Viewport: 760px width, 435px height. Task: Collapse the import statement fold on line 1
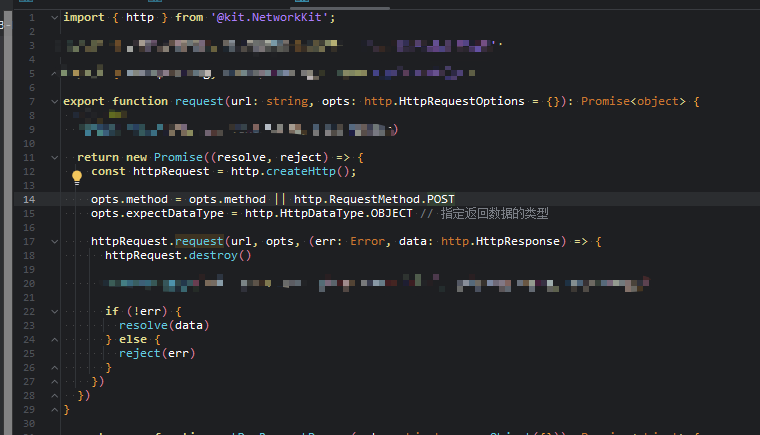tap(54, 18)
